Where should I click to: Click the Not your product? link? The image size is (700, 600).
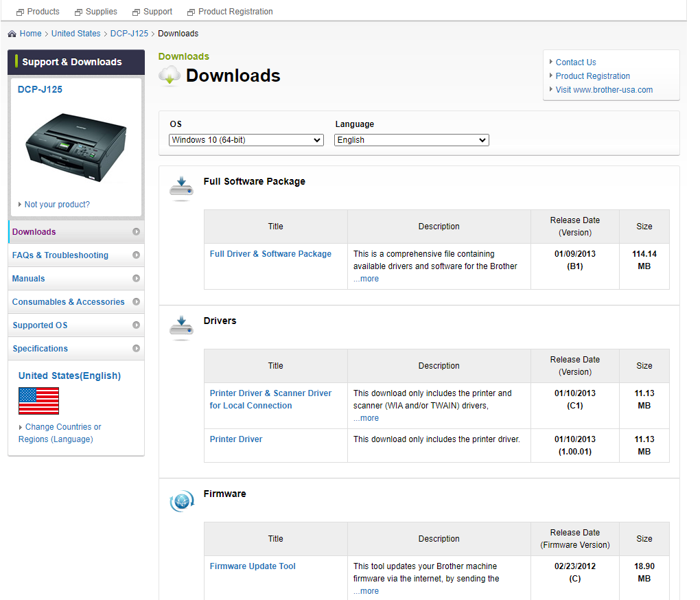tap(57, 205)
